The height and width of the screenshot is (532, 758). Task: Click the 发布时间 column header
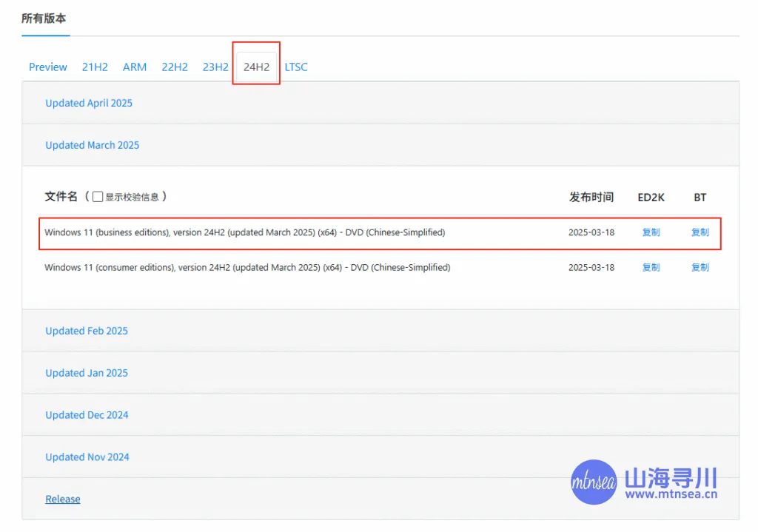(591, 197)
